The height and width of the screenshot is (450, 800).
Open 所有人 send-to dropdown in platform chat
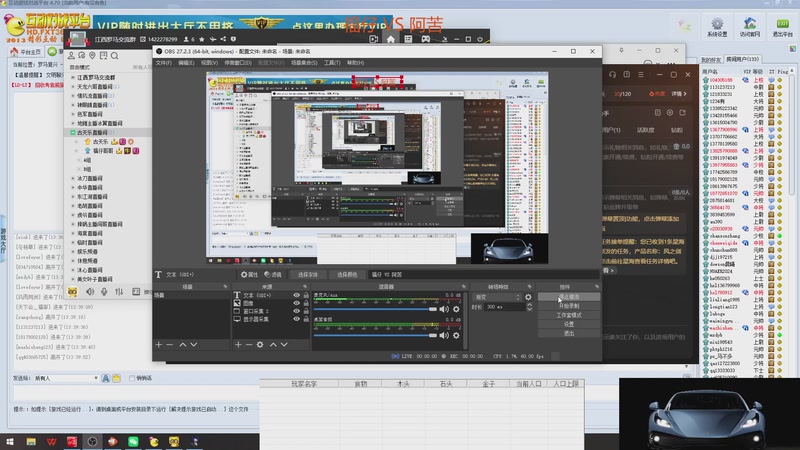tap(66, 378)
